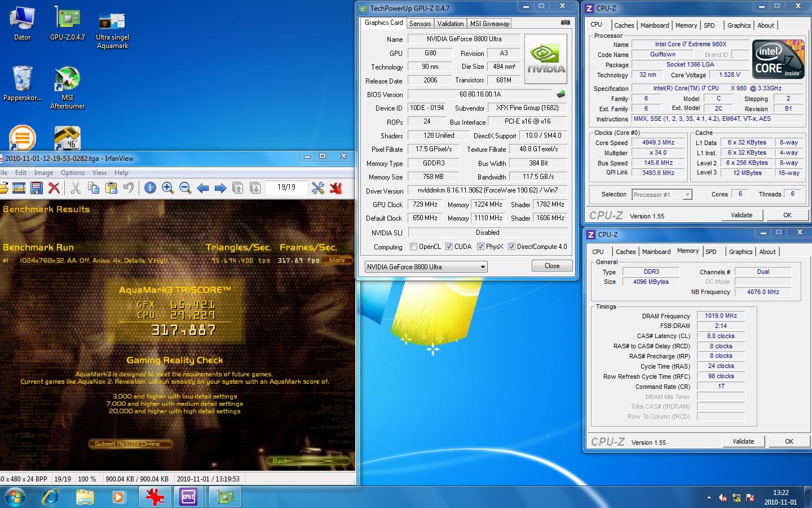Click the Open file icon in IrfanView toolbar
This screenshot has height=508, width=812.
point(3,188)
